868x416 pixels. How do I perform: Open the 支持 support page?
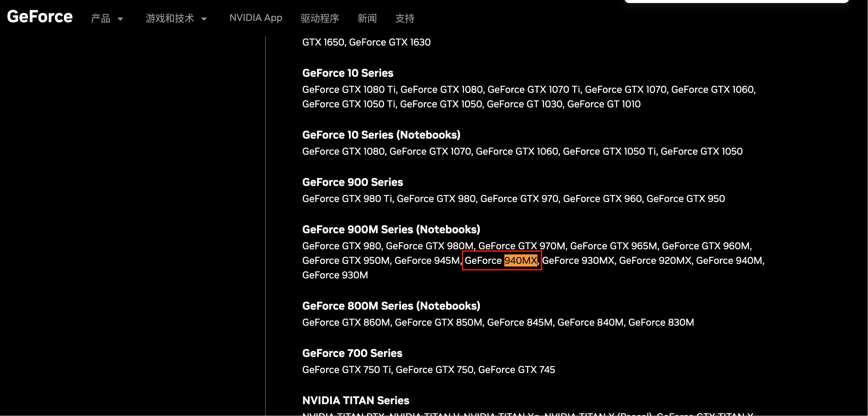pos(405,18)
